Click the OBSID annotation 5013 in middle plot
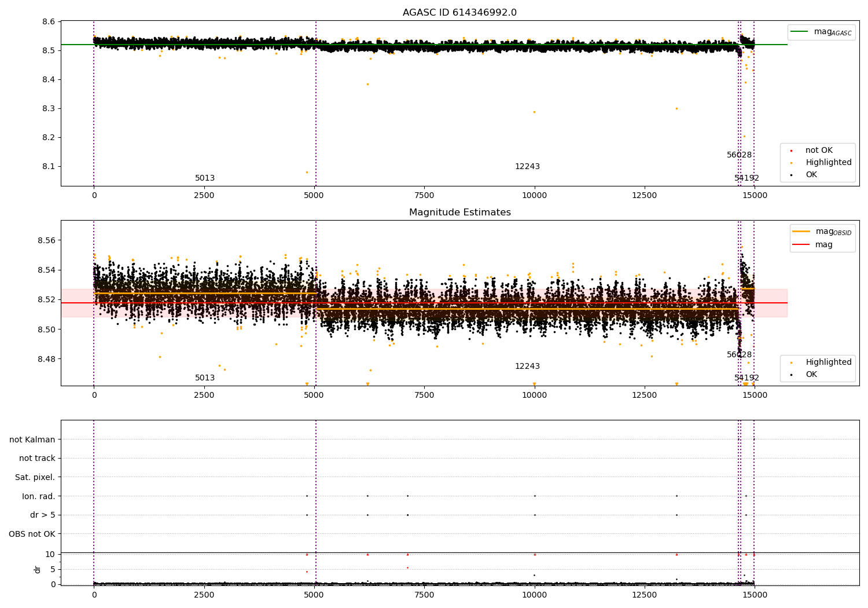 click(x=205, y=378)
